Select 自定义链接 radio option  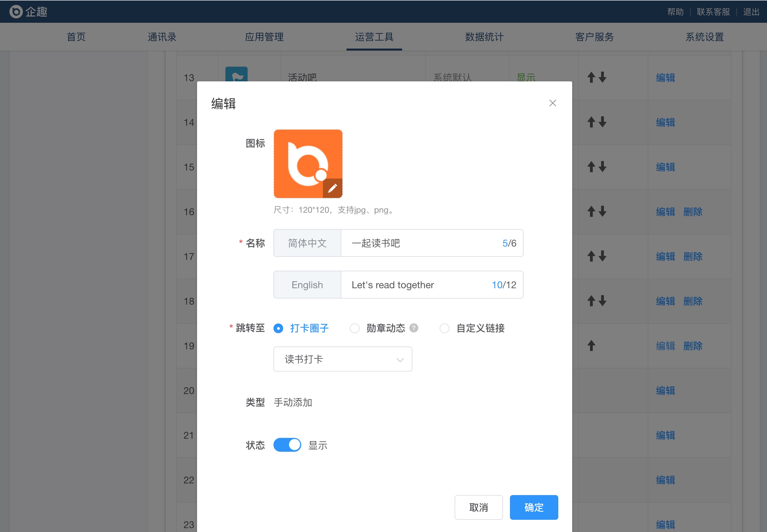(x=444, y=328)
